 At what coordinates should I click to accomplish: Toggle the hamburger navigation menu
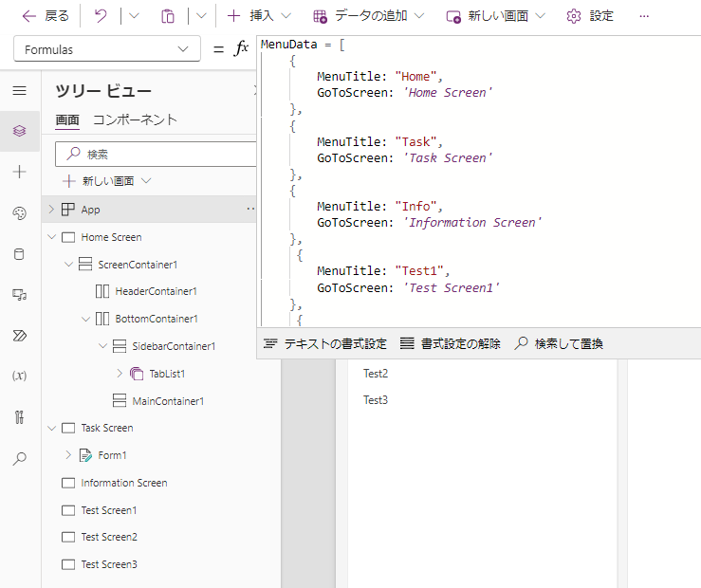coord(19,91)
